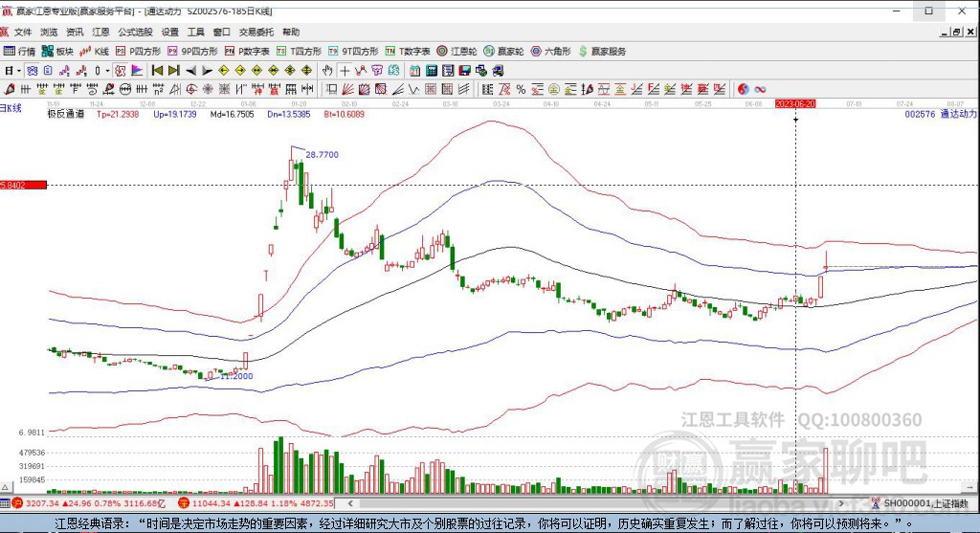The height and width of the screenshot is (533, 980).
Task: Select the yellow diamond right-arrow icon
Action: (x=240, y=71)
